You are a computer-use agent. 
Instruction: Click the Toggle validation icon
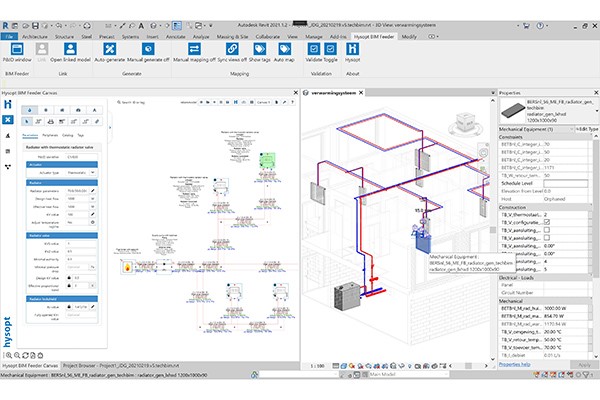[x=330, y=49]
